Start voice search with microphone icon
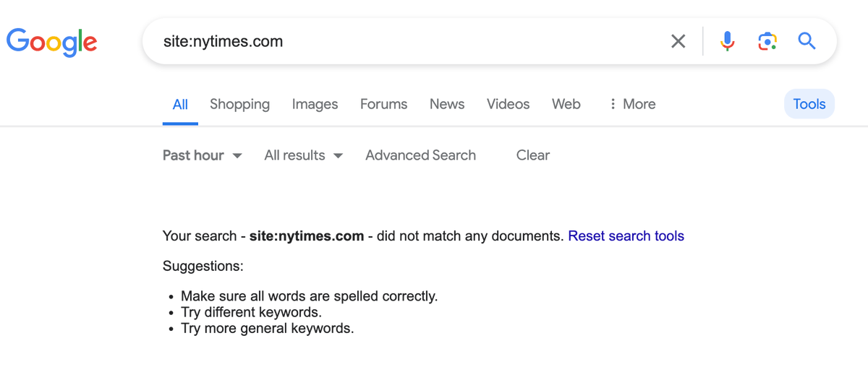 tap(728, 41)
